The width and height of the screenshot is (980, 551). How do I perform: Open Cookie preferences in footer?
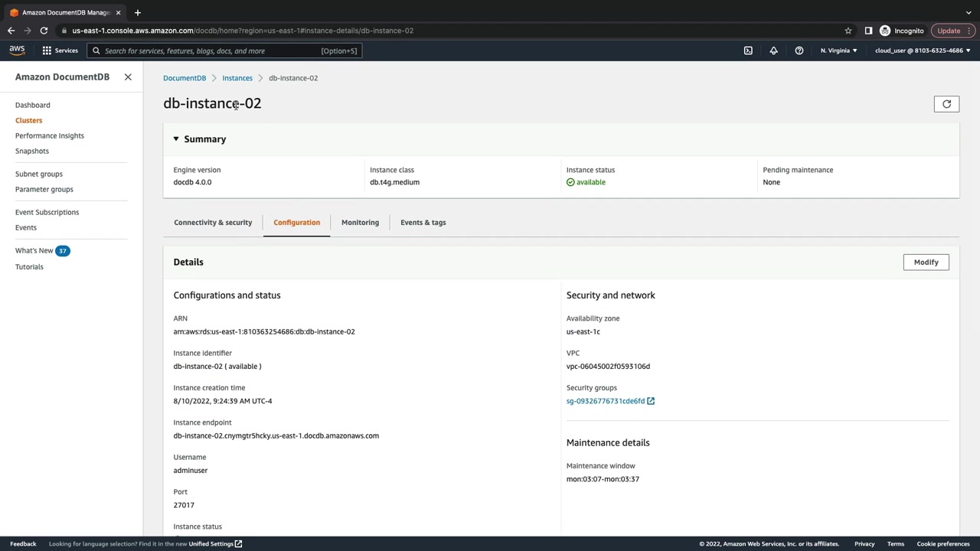tap(943, 544)
